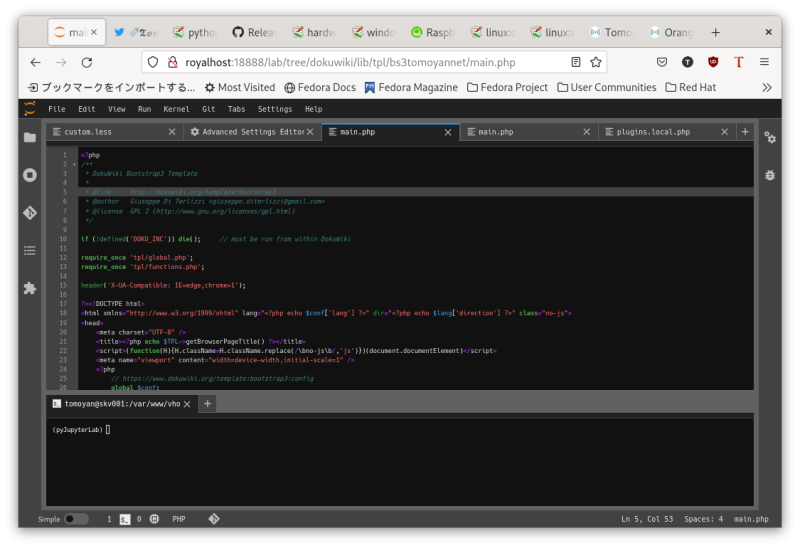
Task: Open Property Inspector gears icon on right
Action: pos(770,137)
